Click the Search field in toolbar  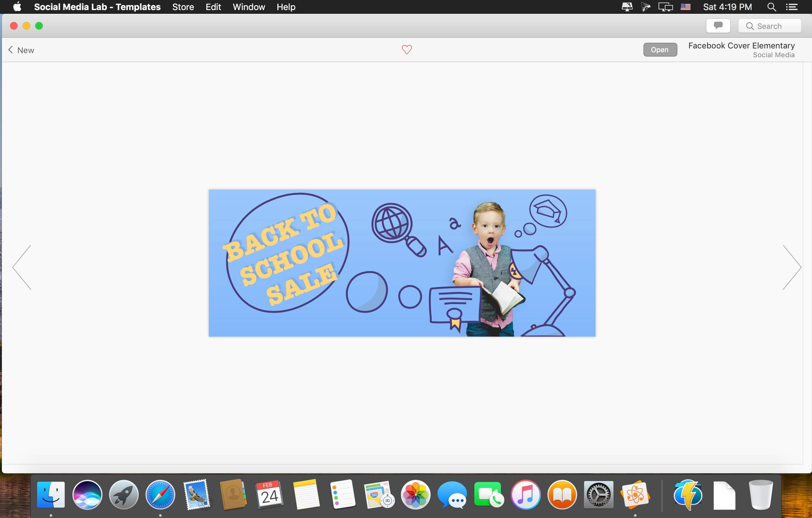coord(770,26)
